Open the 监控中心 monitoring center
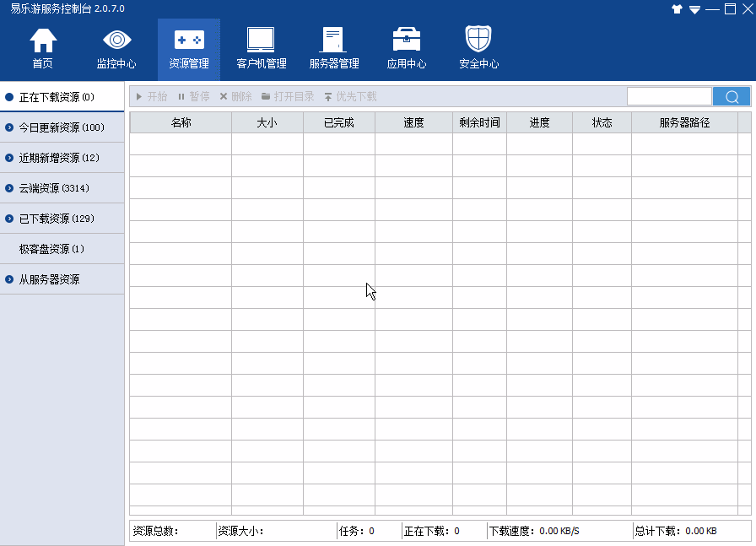The height and width of the screenshot is (546, 756). pyautogui.click(x=116, y=49)
